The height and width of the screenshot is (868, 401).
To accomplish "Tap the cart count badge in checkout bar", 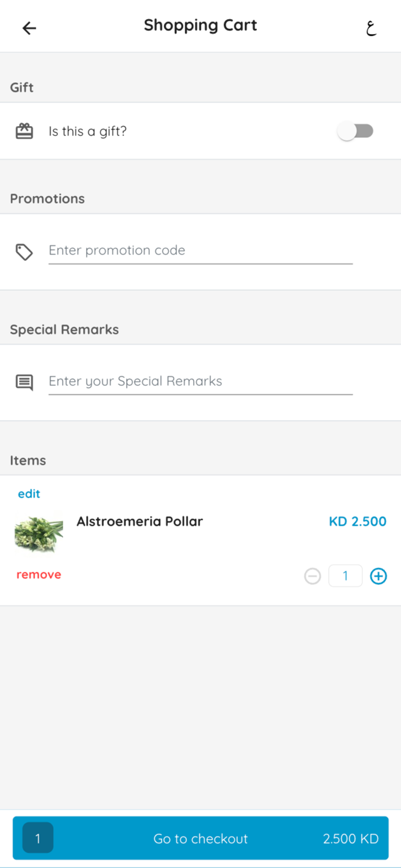I will point(38,838).
